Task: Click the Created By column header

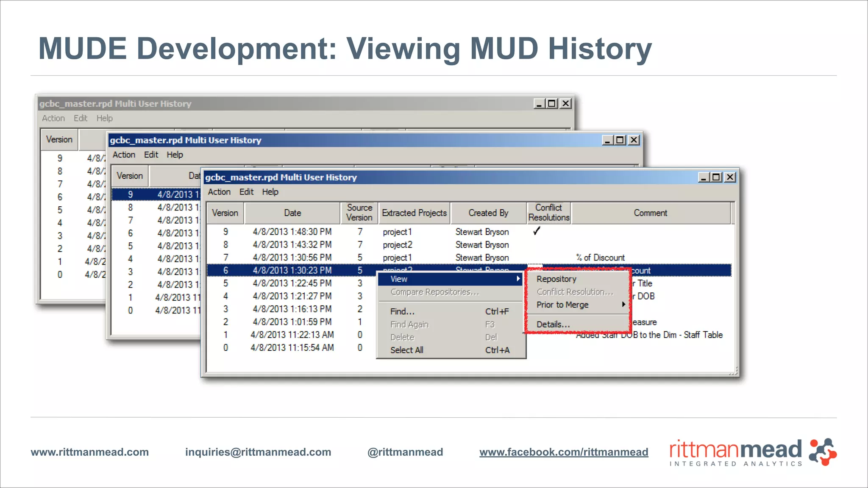Action: pos(488,213)
